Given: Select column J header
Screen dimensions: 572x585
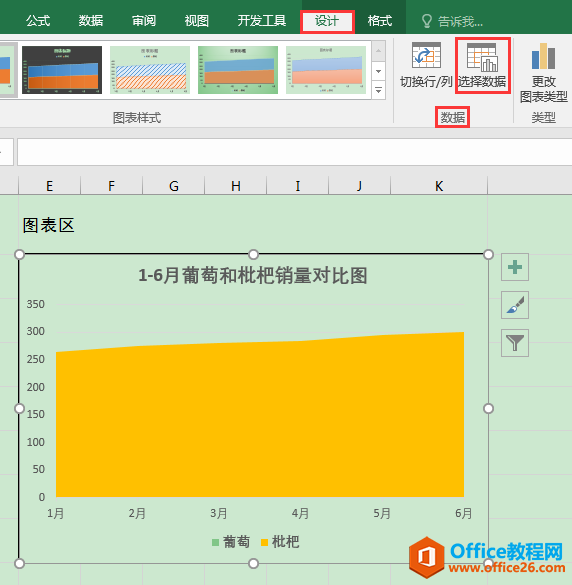Looking at the screenshot, I should point(359,185).
